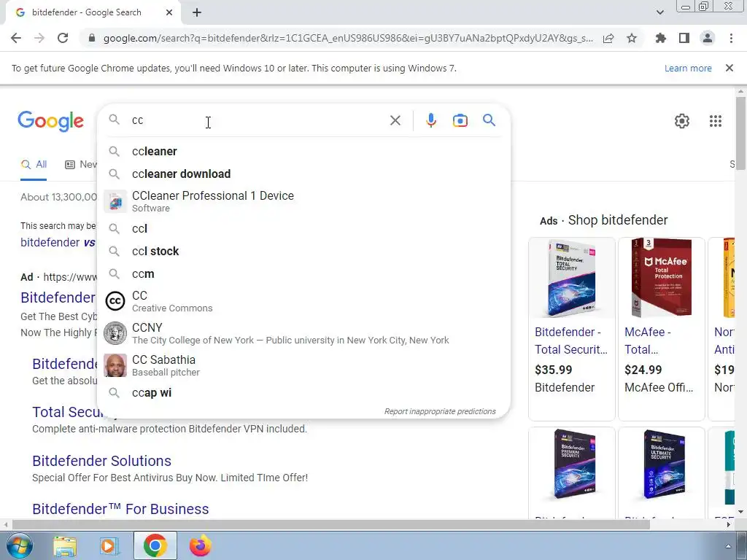747x560 pixels.
Task: Click the Google logo
Action: 50,122
